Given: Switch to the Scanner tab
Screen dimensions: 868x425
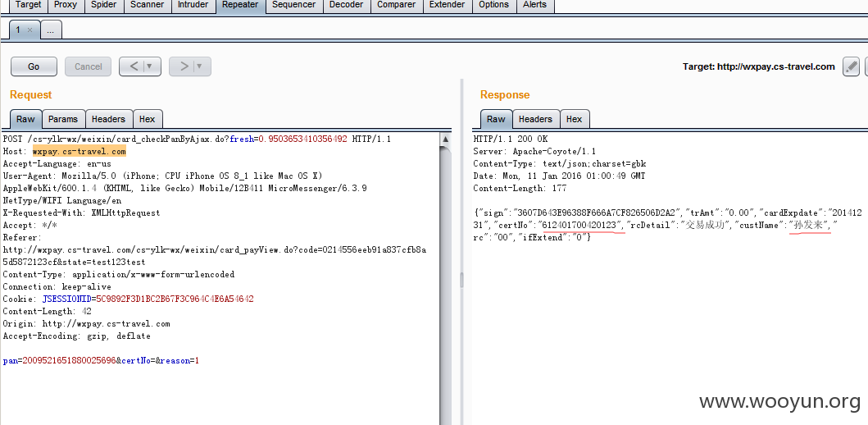Looking at the screenshot, I should 147,6.
